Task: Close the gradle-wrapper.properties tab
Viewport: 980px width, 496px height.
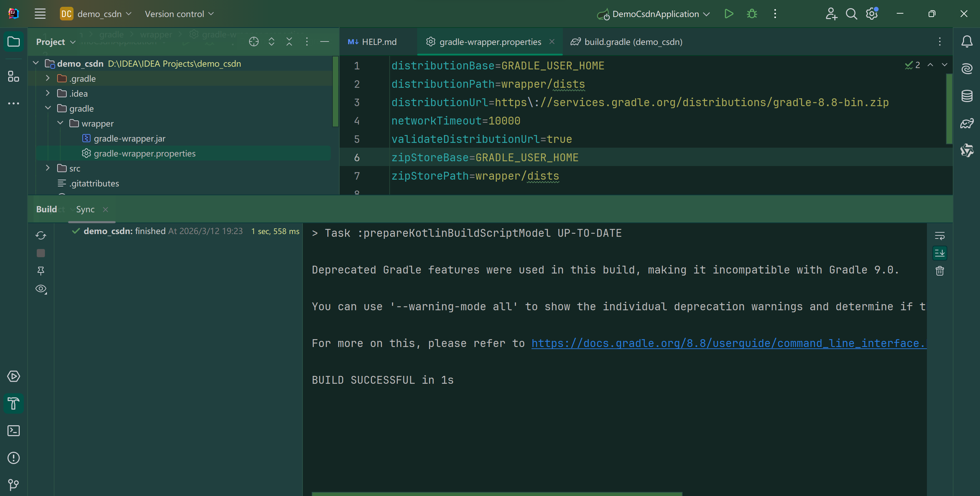Action: [552, 42]
